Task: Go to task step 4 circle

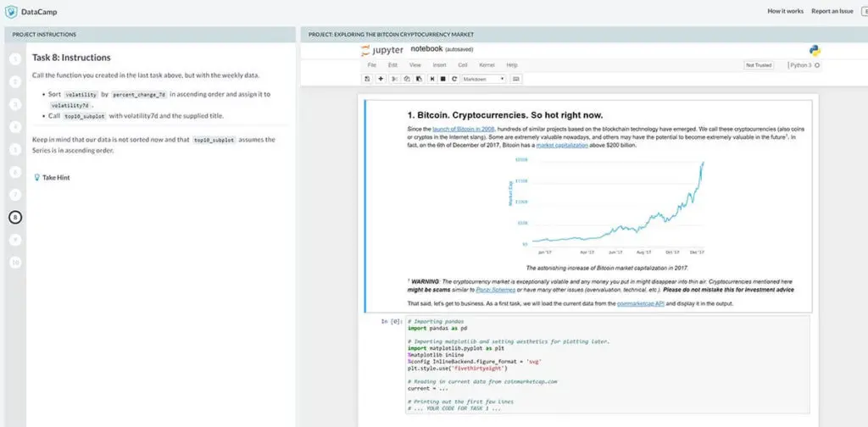Action: 15,127
